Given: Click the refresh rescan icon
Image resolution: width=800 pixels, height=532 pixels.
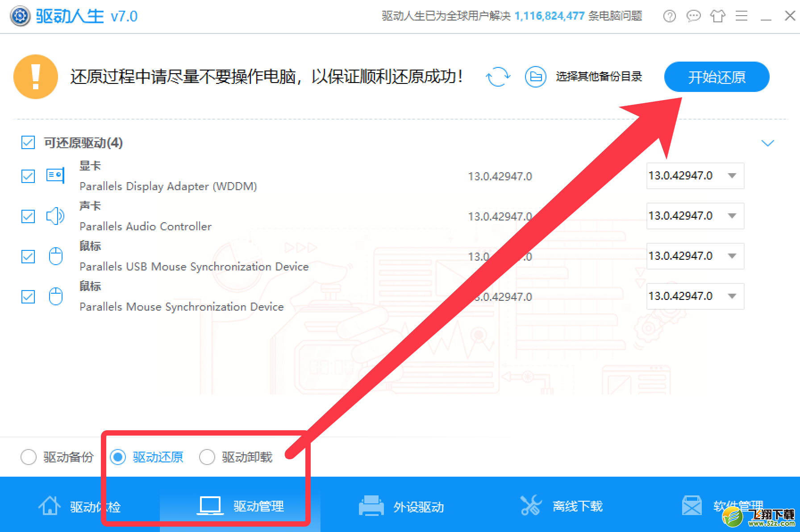Looking at the screenshot, I should click(498, 77).
